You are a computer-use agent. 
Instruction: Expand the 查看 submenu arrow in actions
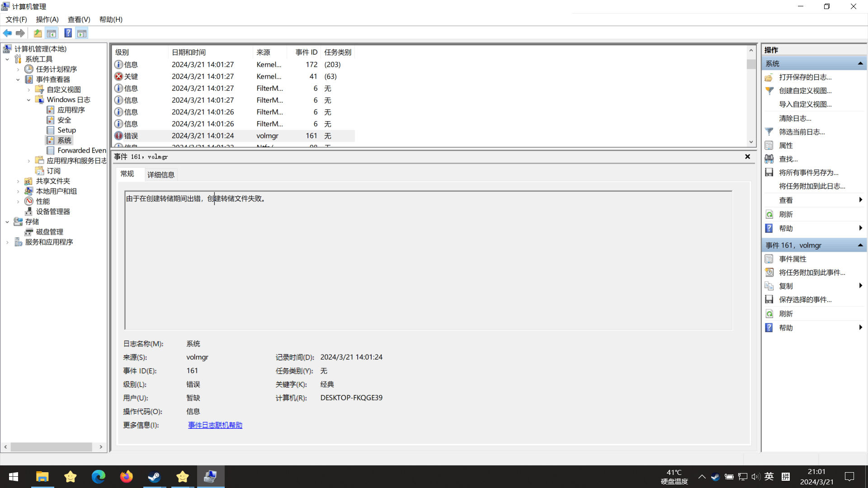tap(860, 200)
